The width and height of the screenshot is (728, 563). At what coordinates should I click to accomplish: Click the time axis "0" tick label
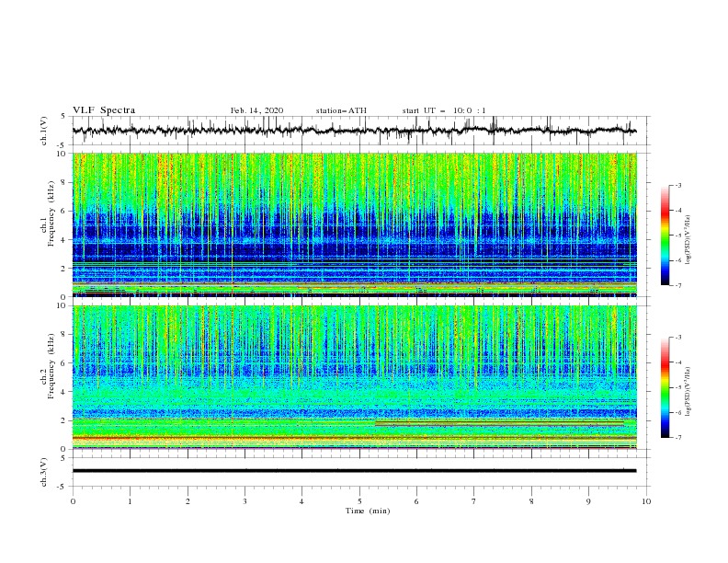point(73,501)
